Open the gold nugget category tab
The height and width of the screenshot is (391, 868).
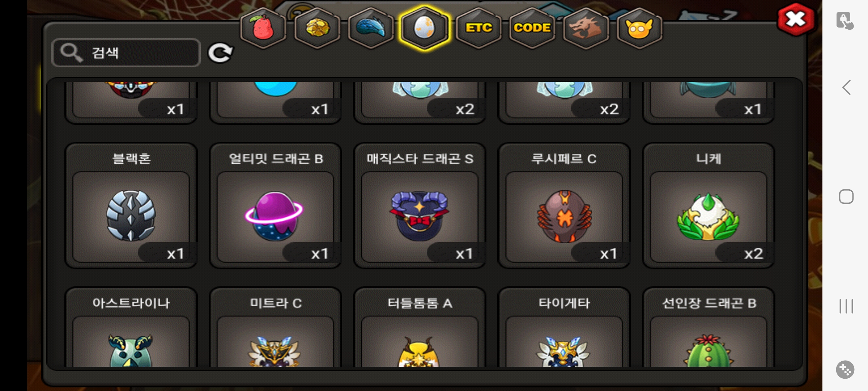pos(317,28)
